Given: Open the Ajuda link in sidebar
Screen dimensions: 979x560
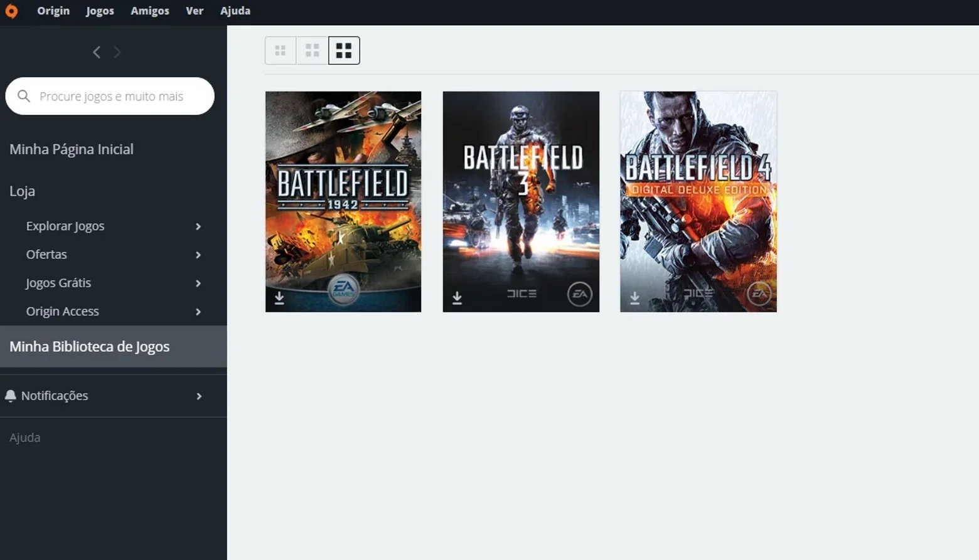Looking at the screenshot, I should tap(25, 438).
